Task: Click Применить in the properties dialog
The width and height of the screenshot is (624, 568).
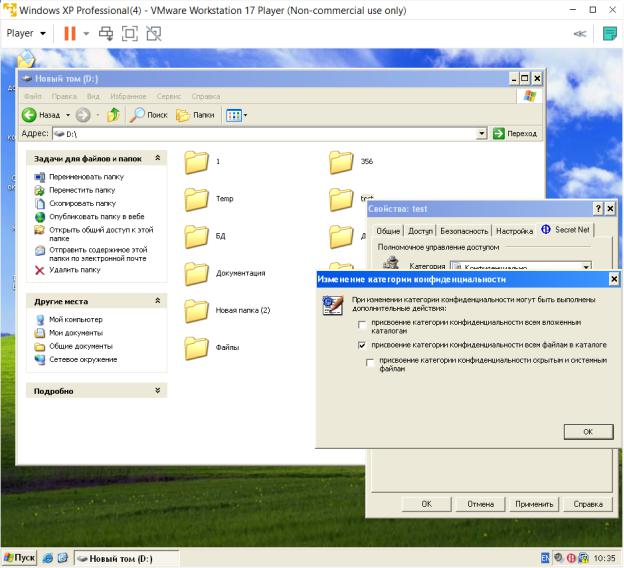Action: pyautogui.click(x=534, y=504)
